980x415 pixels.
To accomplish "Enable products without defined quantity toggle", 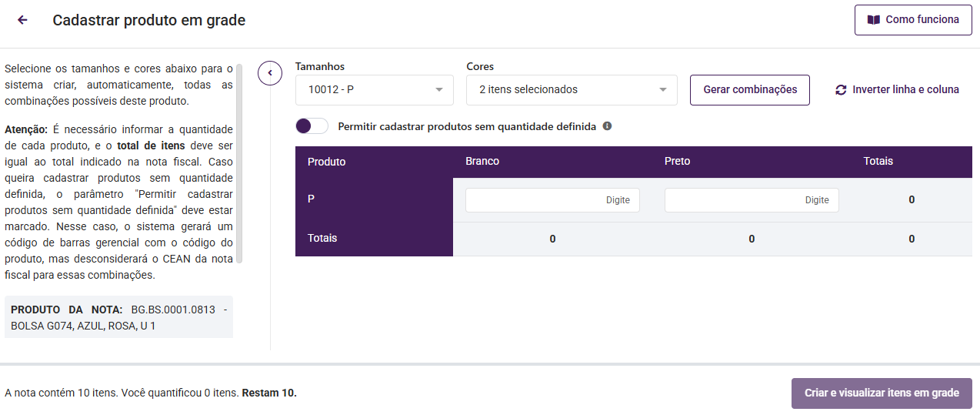I will point(312,126).
